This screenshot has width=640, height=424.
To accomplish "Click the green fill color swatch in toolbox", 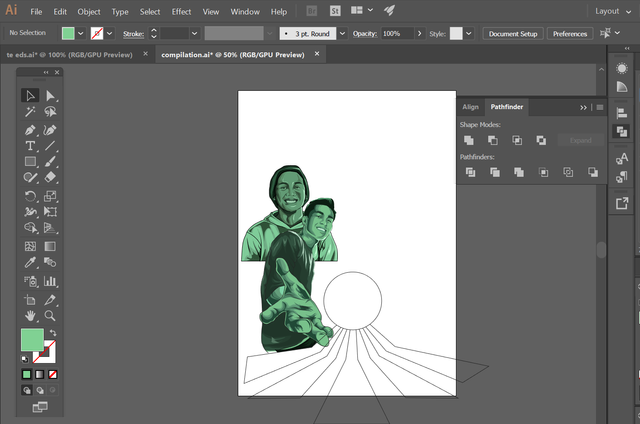I will click(x=32, y=340).
